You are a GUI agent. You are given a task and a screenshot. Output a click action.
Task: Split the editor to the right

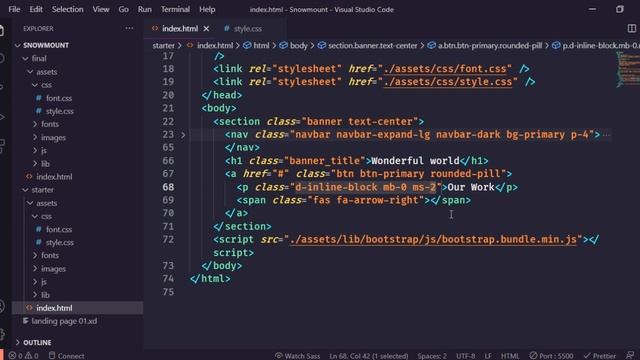pyautogui.click(x=631, y=28)
